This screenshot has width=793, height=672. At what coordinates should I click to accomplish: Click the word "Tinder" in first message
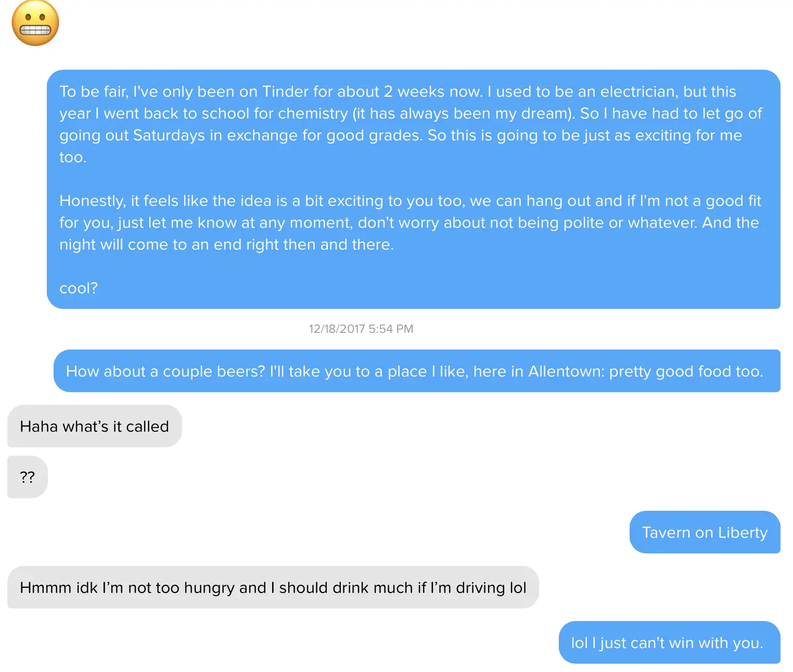tap(286, 92)
